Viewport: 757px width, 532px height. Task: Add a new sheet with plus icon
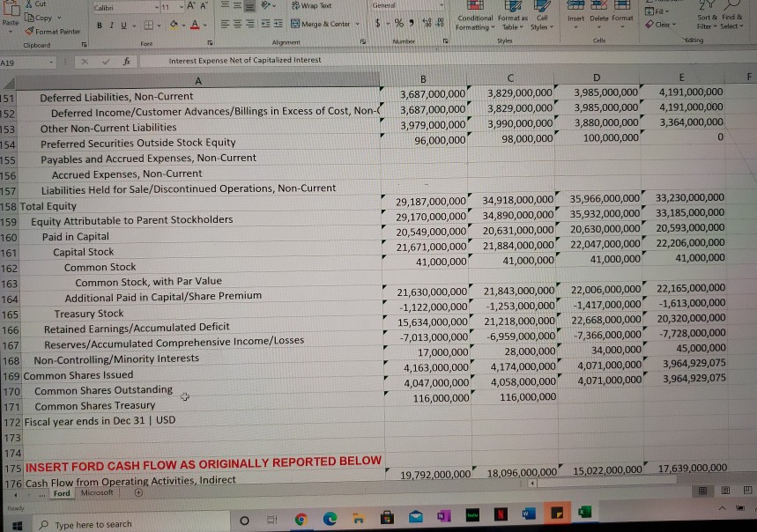[x=138, y=492]
